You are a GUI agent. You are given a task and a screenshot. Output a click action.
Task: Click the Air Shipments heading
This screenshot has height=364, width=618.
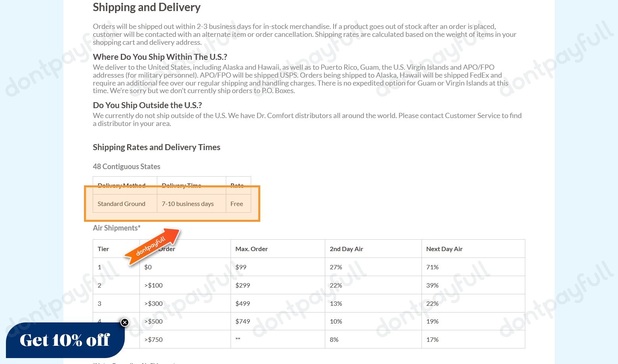click(116, 228)
